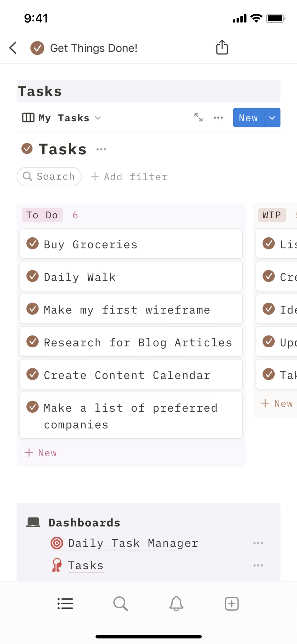Open the dropdown arrow beside blue New button
The image size is (297, 644).
click(272, 118)
